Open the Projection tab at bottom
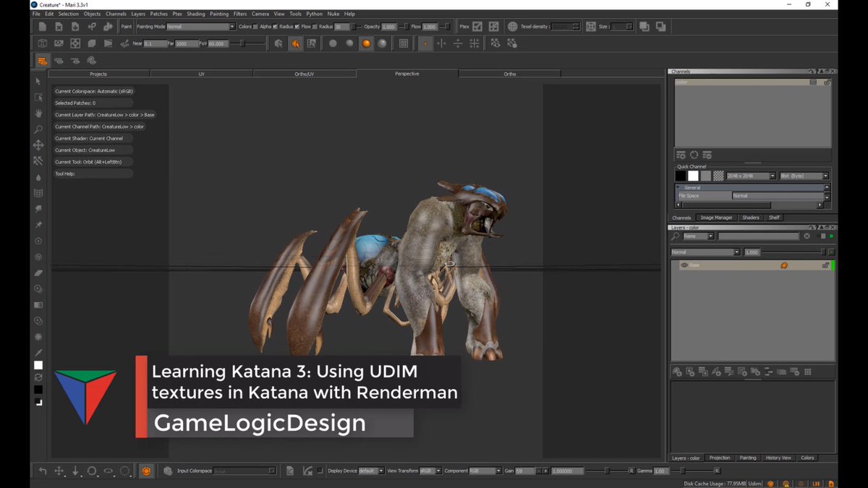 719,458
